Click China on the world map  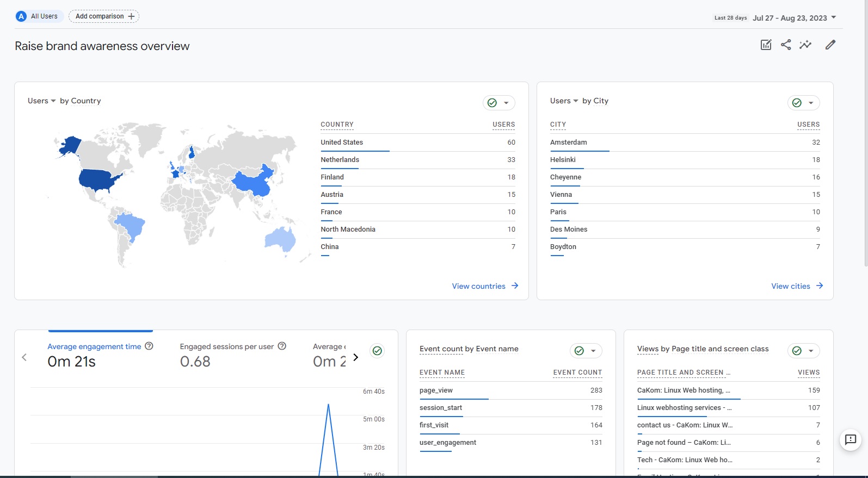point(254,183)
